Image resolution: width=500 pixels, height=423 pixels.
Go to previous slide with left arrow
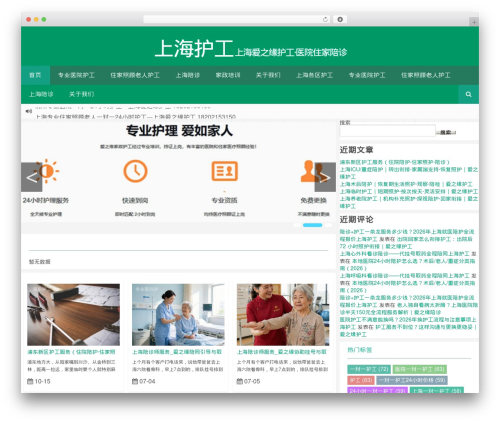(31, 177)
